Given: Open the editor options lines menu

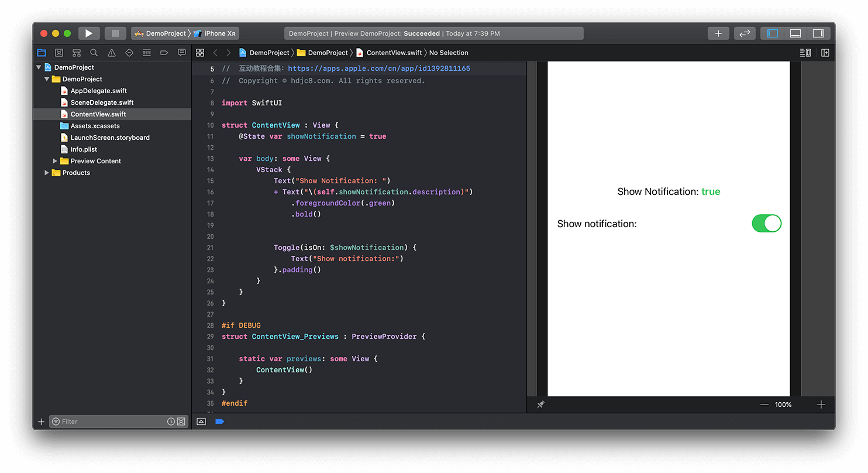Looking at the screenshot, I should coord(805,53).
